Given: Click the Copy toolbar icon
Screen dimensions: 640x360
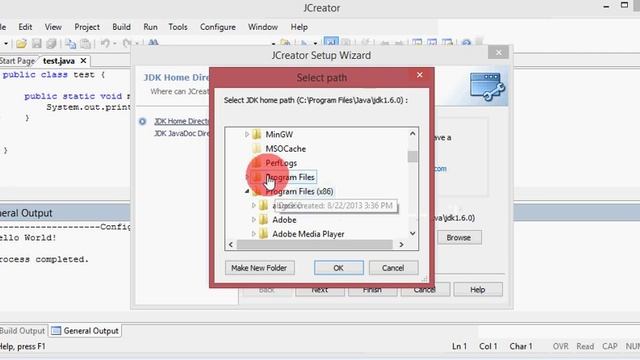Looking at the screenshot, I should pyautogui.click(x=70, y=43).
